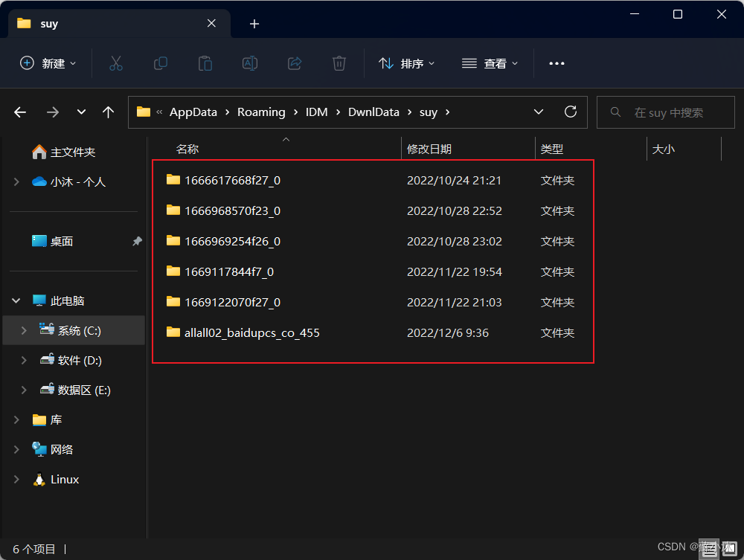Open 桌面 in the sidebar
Viewport: 744px width, 560px height.
pyautogui.click(x=62, y=242)
